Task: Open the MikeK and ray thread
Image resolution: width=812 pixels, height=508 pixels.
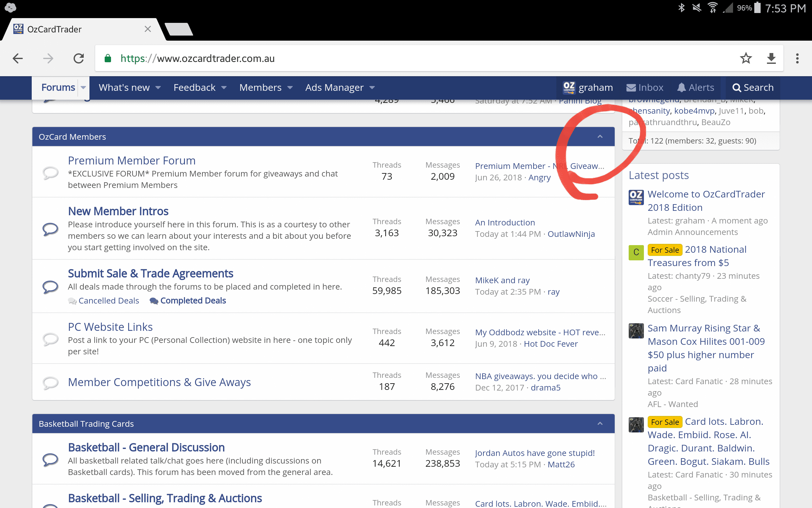Action: click(502, 280)
